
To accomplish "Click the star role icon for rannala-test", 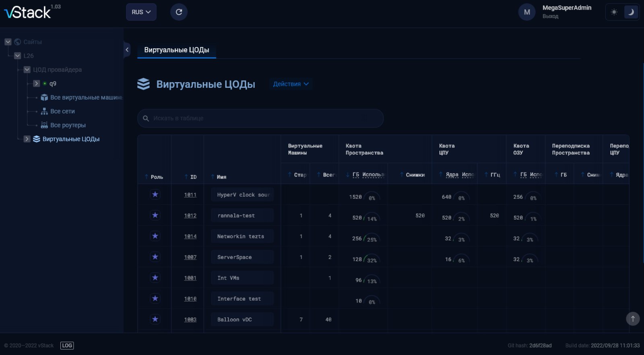I will [155, 215].
